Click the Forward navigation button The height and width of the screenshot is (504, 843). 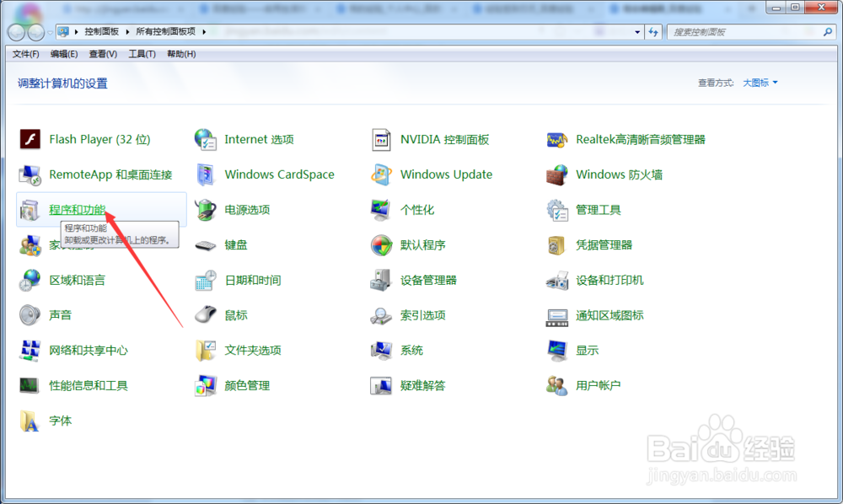36,32
